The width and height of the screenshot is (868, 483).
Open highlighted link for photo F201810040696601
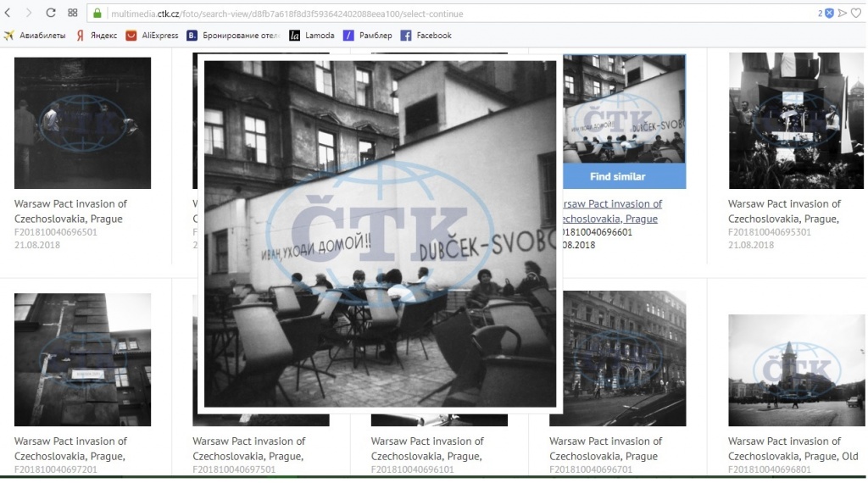tap(612, 211)
